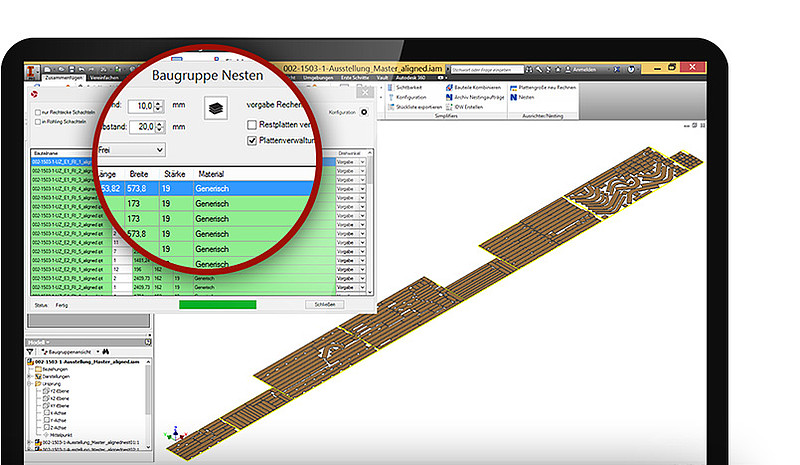Expand the Beziehungen tree node
Viewport: 800px width, 465px height.
[30, 369]
